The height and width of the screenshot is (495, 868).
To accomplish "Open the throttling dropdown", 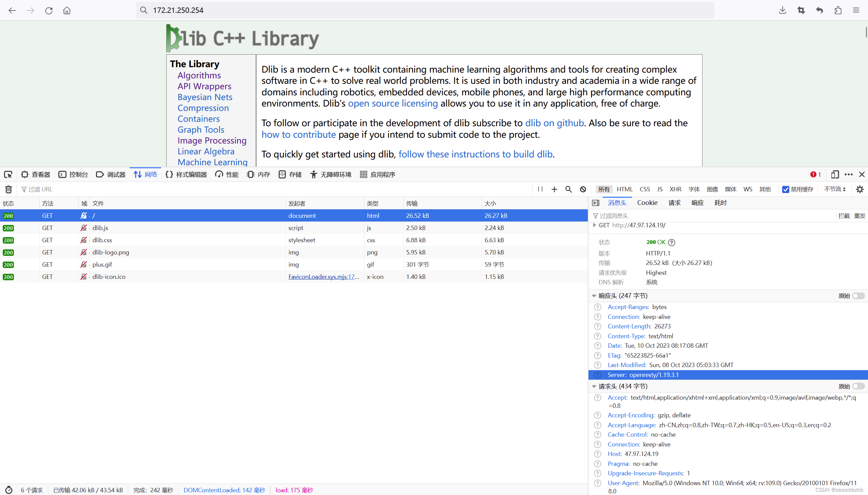I will tap(835, 189).
